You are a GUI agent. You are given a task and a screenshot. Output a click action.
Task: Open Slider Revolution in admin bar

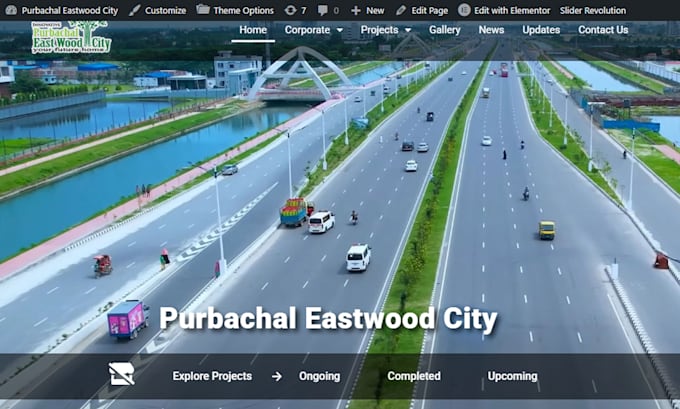592,10
